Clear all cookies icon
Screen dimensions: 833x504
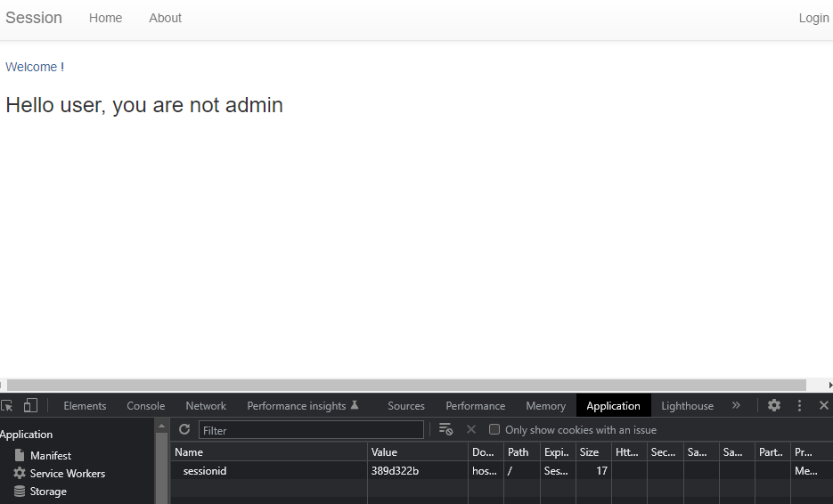pos(445,429)
